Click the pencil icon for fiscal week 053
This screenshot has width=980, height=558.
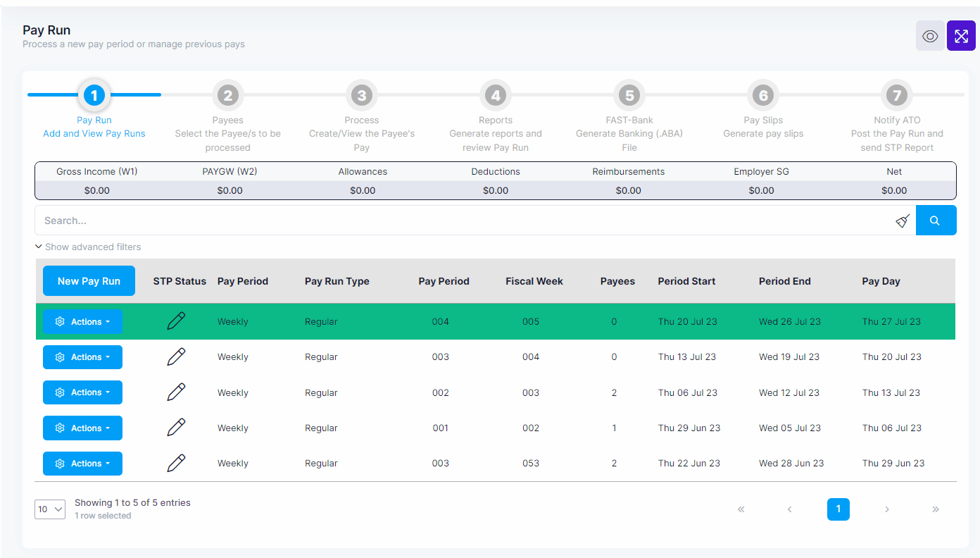176,463
